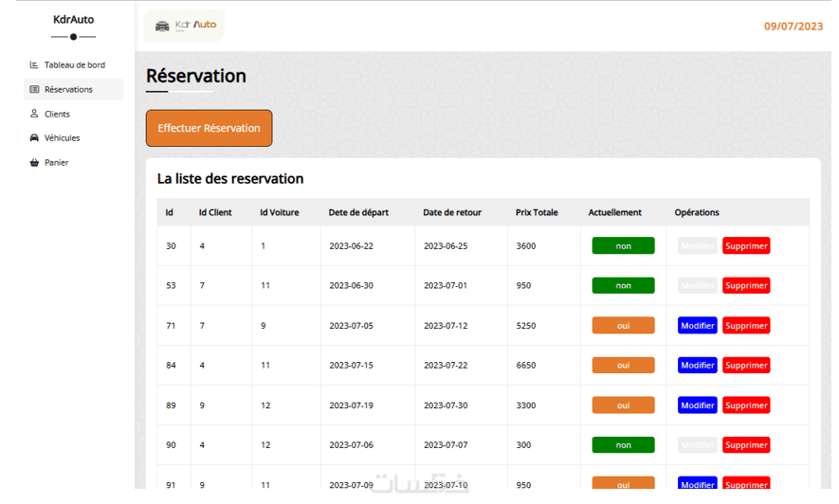This screenshot has height=504, width=839.
Task: Click the Tableau de bord chart icon
Action: coord(34,65)
